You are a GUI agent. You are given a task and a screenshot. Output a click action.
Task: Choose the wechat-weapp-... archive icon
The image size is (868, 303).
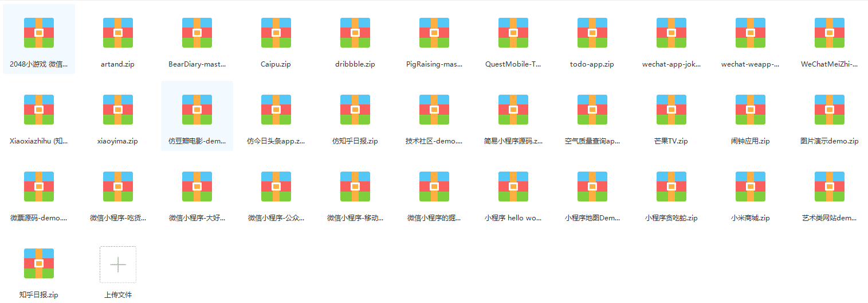(x=751, y=32)
